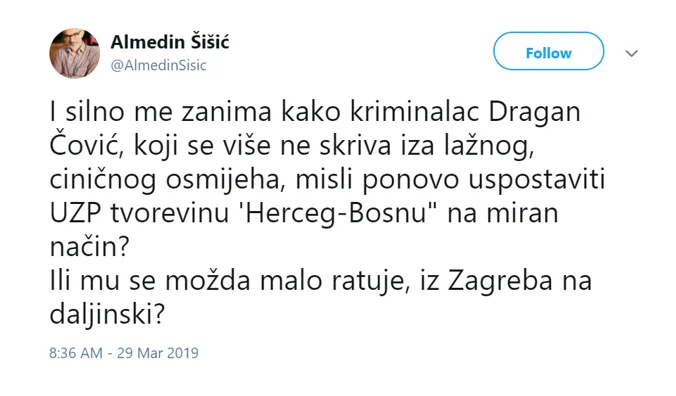This screenshot has height=396, width=676.
Task: Open the 8:36 AM timestamp link
Action: 76,353
